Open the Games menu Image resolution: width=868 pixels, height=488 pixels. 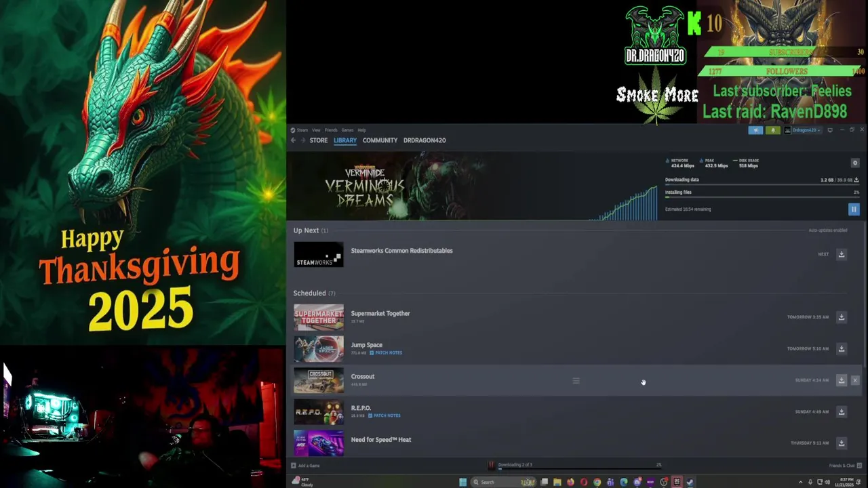pos(347,130)
